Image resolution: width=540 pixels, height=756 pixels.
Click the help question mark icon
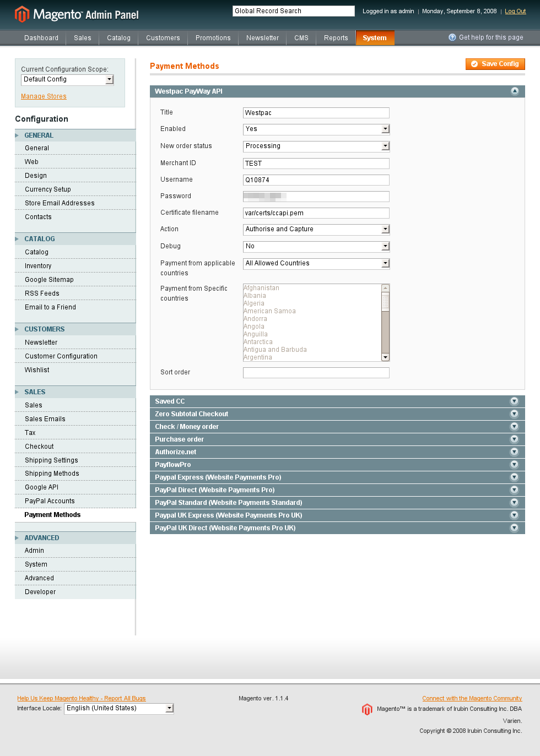tap(452, 37)
